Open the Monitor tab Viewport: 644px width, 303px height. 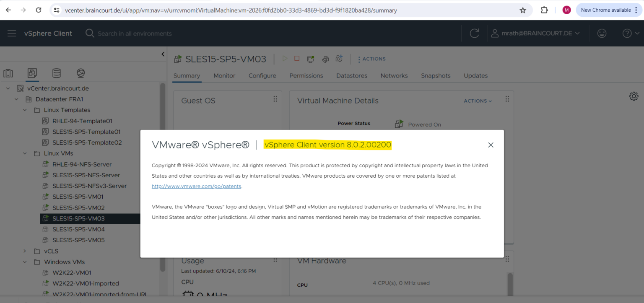[x=224, y=75]
